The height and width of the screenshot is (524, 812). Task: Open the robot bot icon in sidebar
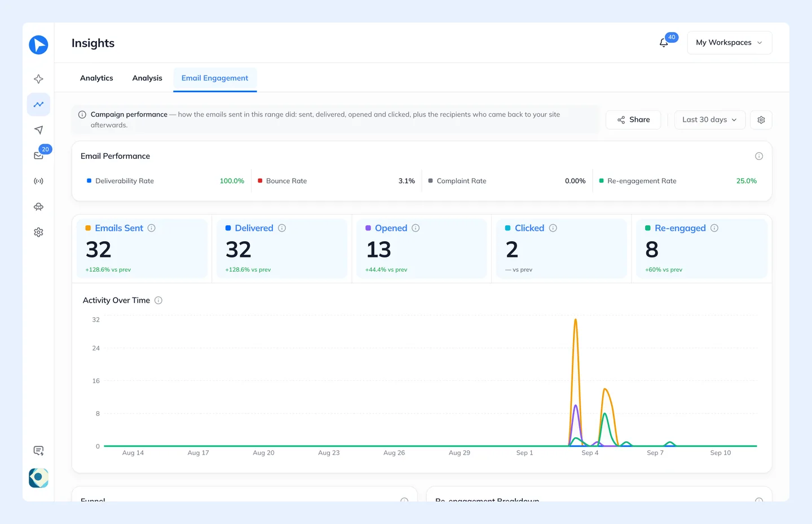38,207
